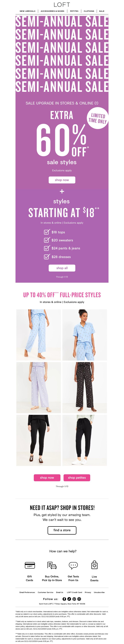124x644 pixels.
Task: View the blue pajama top product image
Action: pyautogui.click(x=85, y=335)
